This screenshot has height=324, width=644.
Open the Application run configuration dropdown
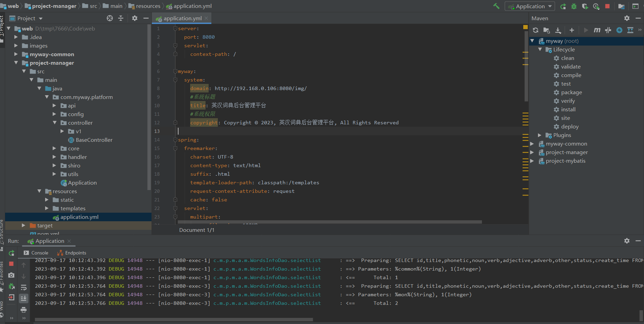pyautogui.click(x=529, y=6)
